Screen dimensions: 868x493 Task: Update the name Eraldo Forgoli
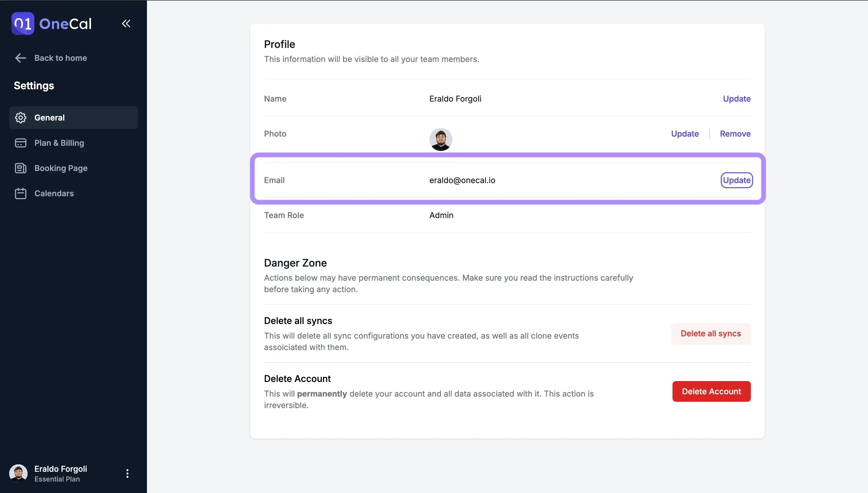tap(737, 98)
